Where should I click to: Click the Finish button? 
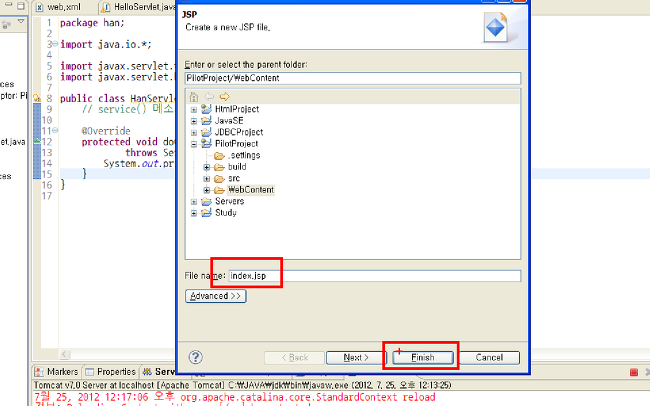[423, 357]
